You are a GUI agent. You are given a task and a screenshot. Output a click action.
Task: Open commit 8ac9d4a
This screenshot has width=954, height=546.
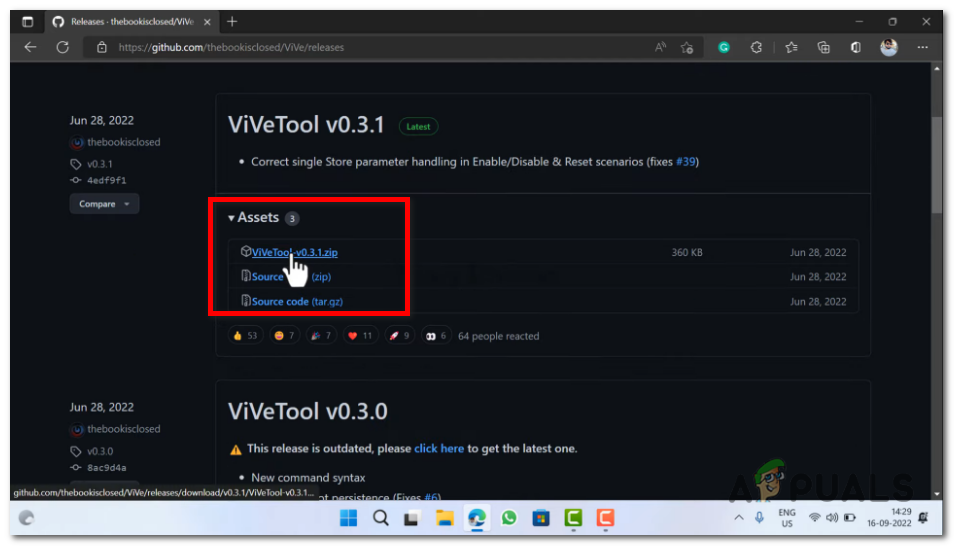coord(106,467)
